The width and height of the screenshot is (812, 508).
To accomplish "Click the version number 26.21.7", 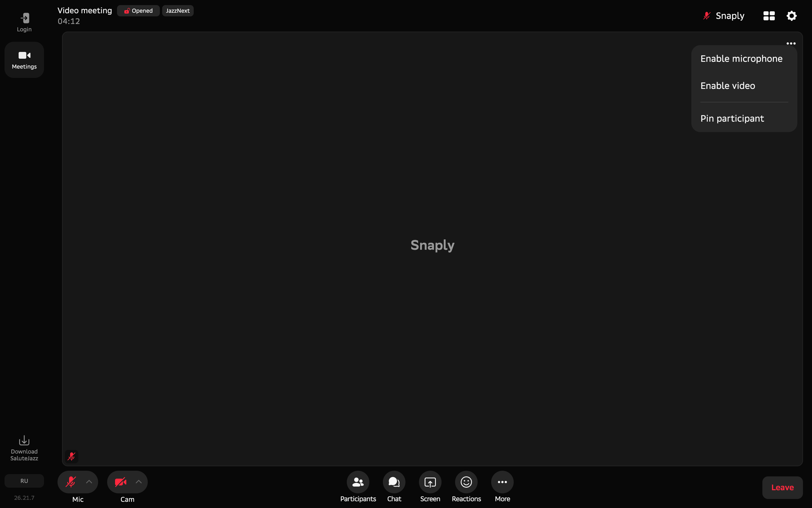I will pyautogui.click(x=24, y=498).
